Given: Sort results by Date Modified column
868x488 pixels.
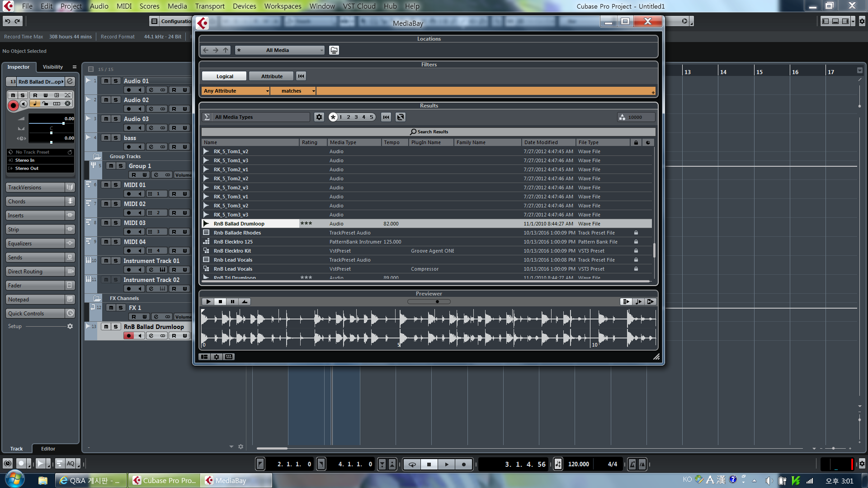Looking at the screenshot, I should click(x=549, y=142).
